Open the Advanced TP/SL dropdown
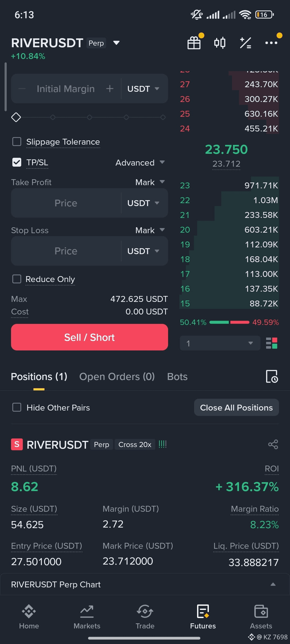 140,163
